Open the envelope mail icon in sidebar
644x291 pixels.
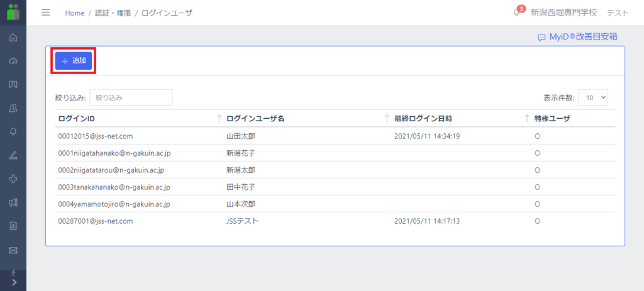(x=13, y=249)
